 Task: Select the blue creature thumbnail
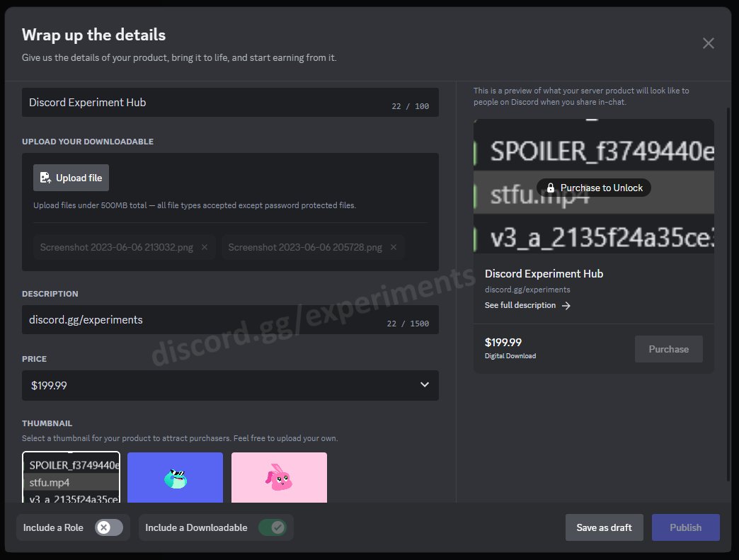(x=175, y=478)
